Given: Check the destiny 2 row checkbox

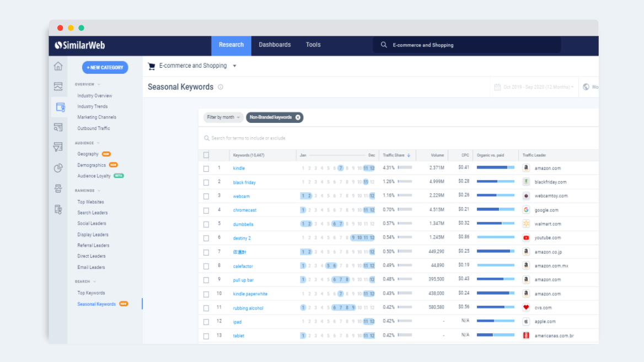Looking at the screenshot, I should 206,239.
